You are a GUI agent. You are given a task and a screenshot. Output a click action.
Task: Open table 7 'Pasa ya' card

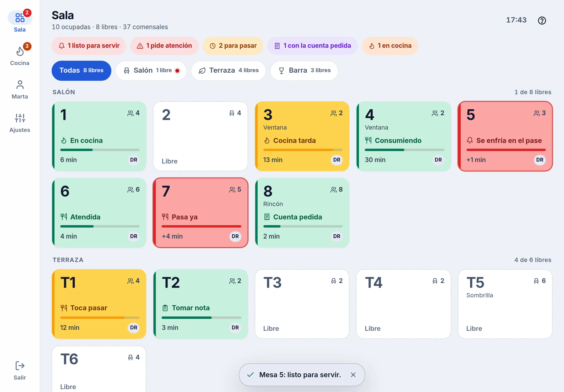[x=200, y=213]
